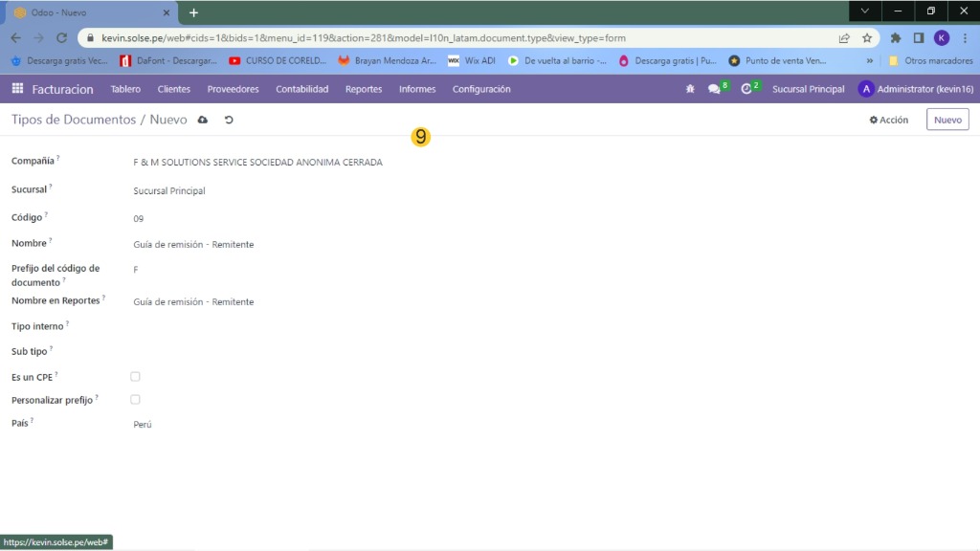Viewport: 980px width, 551px height.
Task: Go back to Tipos de Documentos breadcrumb
Action: click(x=74, y=120)
